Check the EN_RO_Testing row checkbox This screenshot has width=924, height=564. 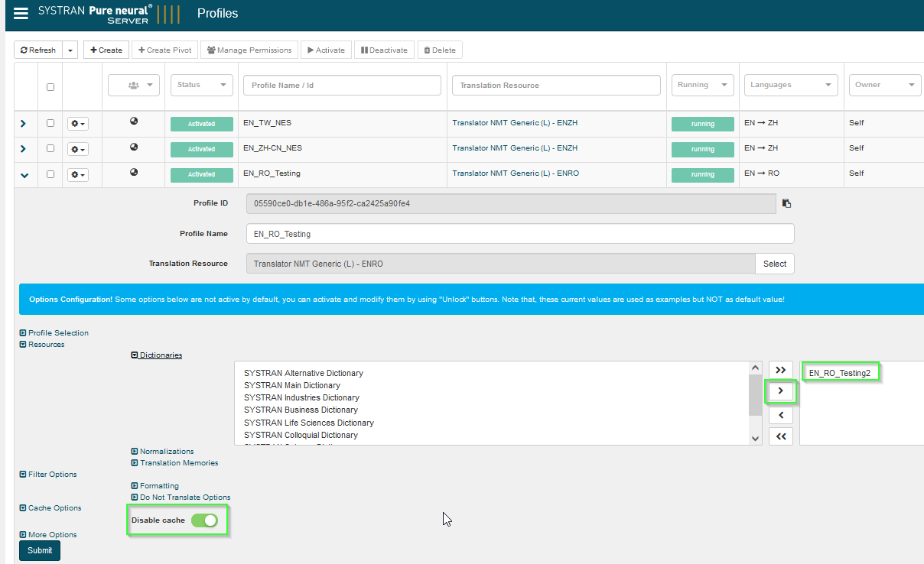[50, 174]
